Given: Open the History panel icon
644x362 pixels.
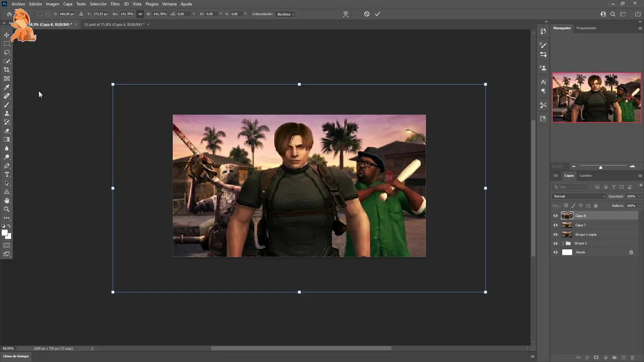Looking at the screenshot, I should (x=543, y=31).
